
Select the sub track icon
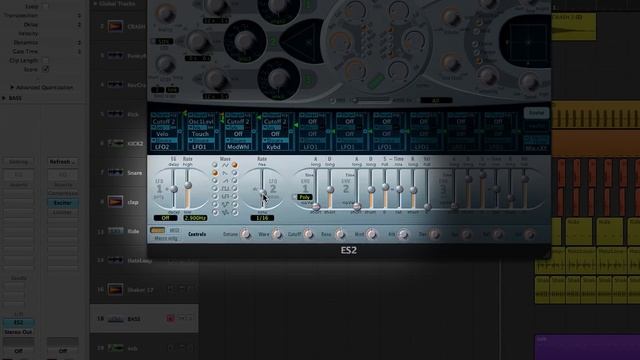click(x=115, y=348)
